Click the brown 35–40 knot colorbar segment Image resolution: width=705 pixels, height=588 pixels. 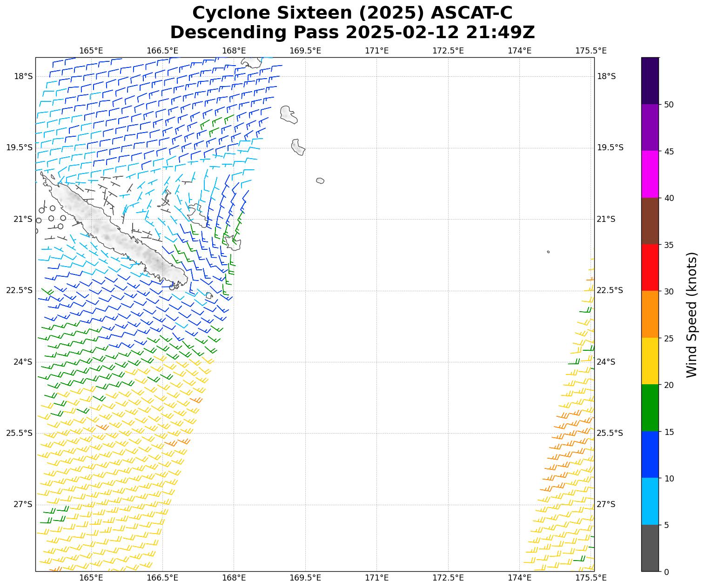coord(650,221)
